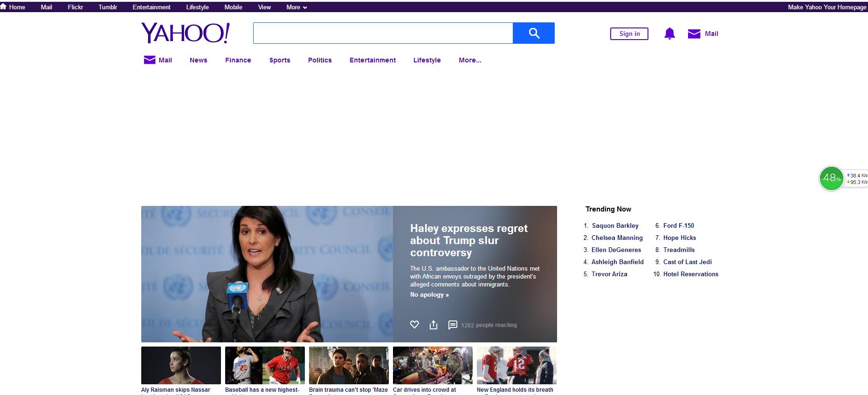Click the Mail envelope icon below Yahoo logo
The image size is (868, 395).
[x=150, y=60]
